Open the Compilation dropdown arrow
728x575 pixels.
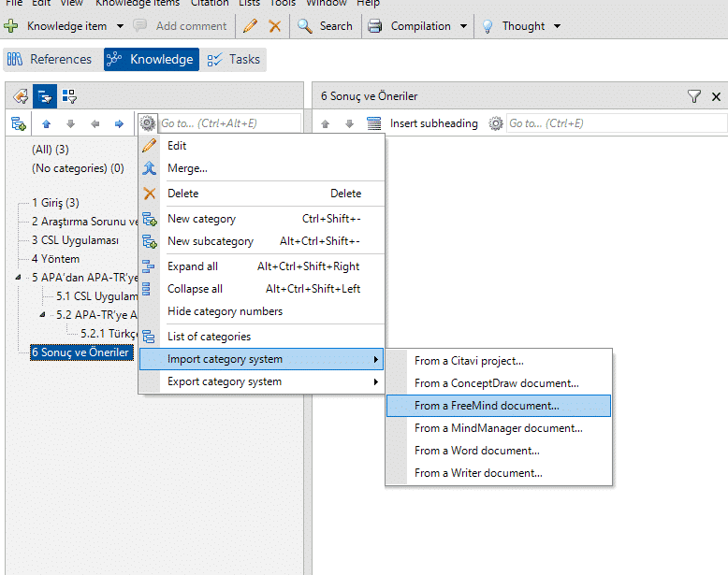pos(463,26)
